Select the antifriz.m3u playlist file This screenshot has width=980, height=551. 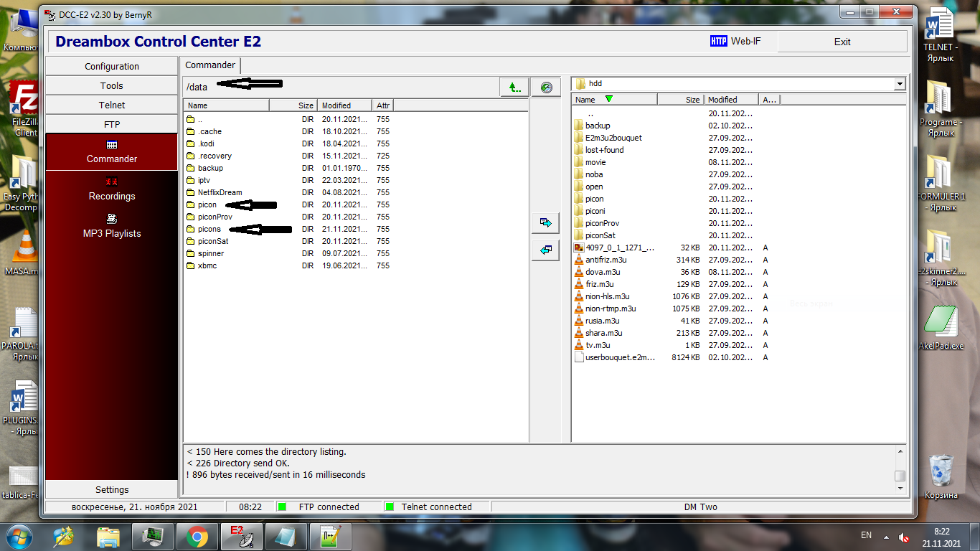pyautogui.click(x=606, y=260)
